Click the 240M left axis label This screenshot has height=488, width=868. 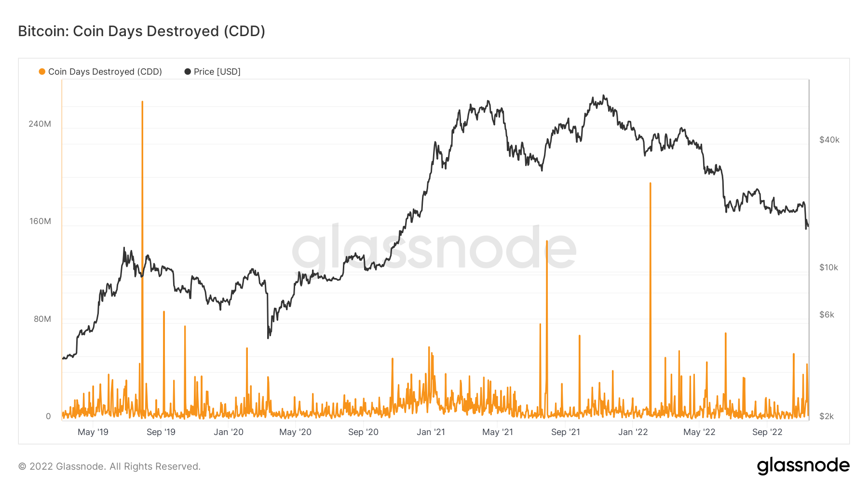(x=40, y=124)
